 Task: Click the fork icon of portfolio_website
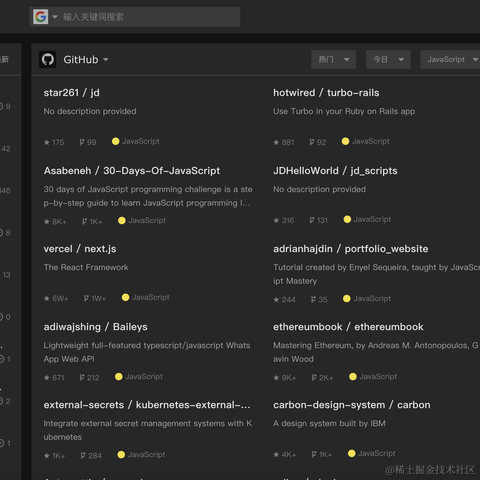click(x=313, y=300)
